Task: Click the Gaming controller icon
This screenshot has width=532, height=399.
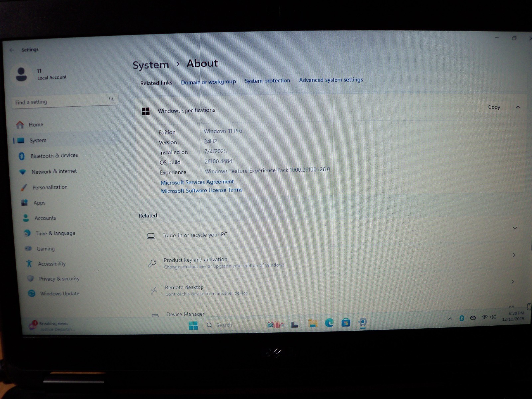Action: point(28,248)
